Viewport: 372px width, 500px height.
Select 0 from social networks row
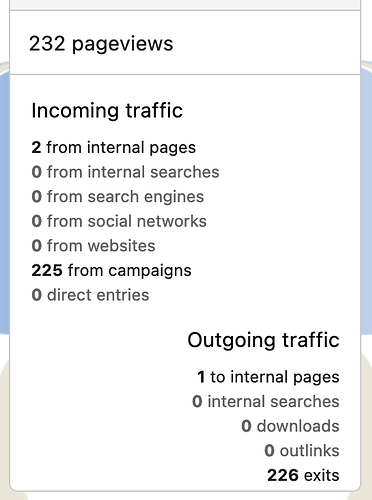tap(119, 221)
